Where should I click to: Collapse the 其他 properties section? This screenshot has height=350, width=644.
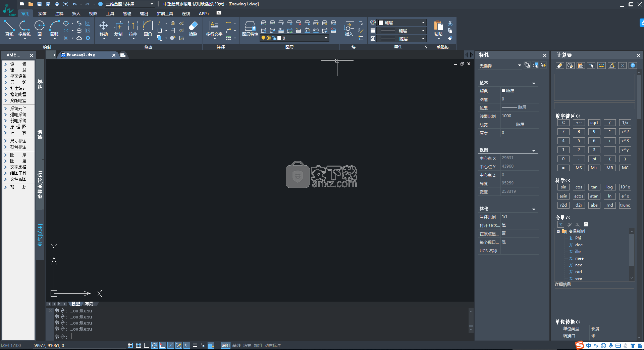[x=534, y=209]
